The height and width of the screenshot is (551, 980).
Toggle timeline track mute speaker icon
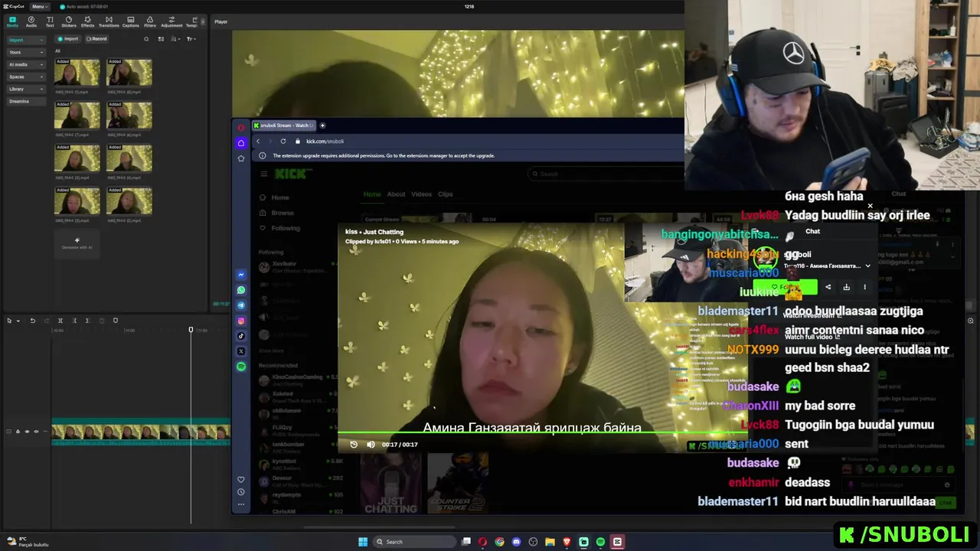(x=35, y=432)
